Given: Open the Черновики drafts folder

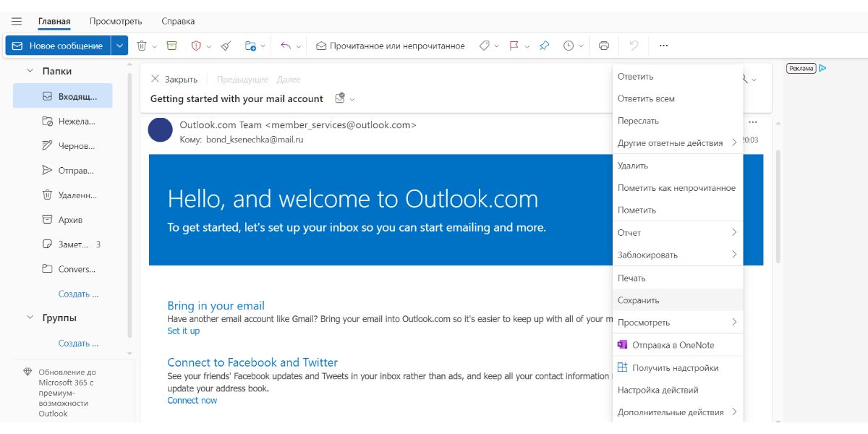Looking at the screenshot, I should (x=63, y=145).
